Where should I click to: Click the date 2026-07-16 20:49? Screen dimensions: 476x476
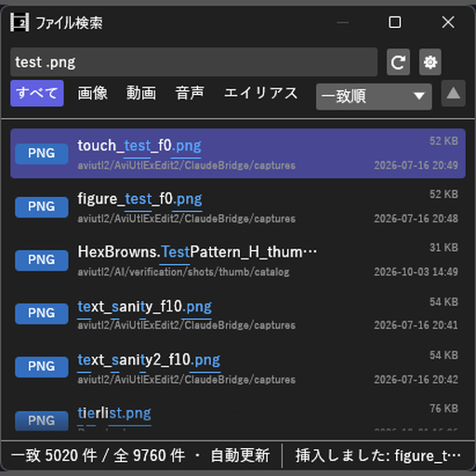(416, 165)
